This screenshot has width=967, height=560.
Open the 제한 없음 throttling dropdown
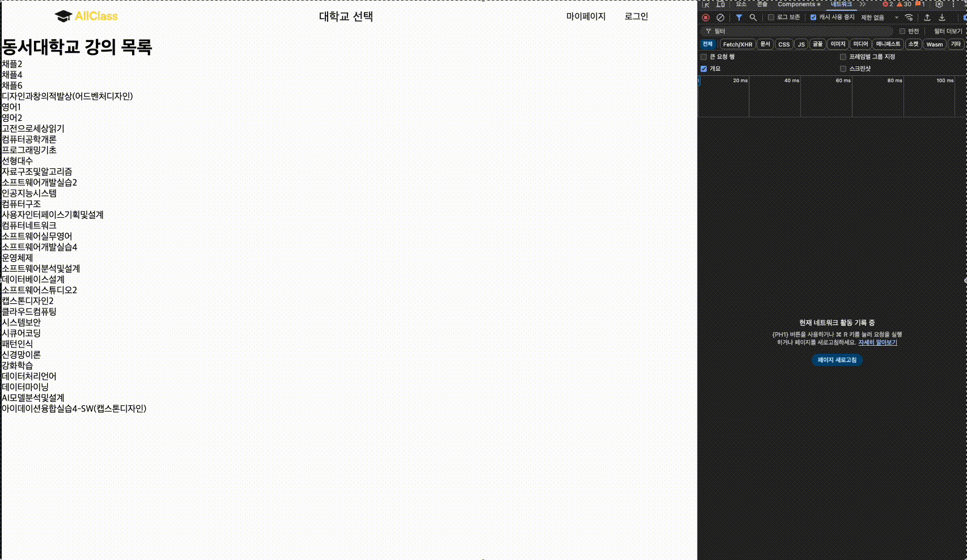tap(879, 18)
